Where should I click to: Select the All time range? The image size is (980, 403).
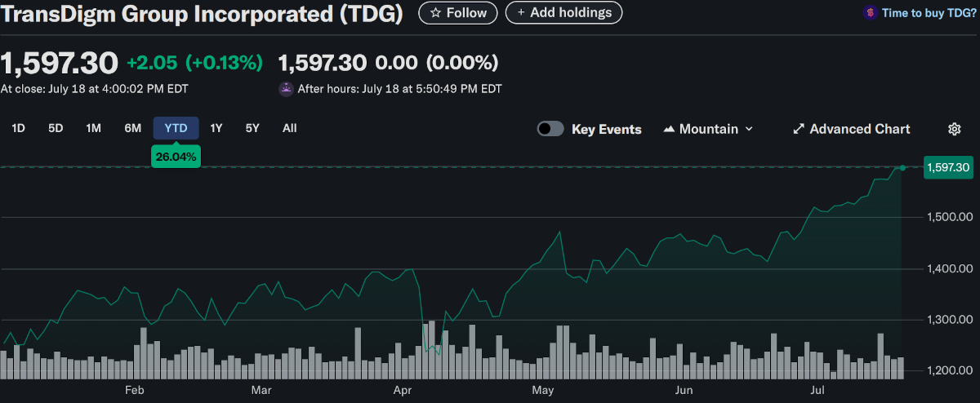pos(289,128)
